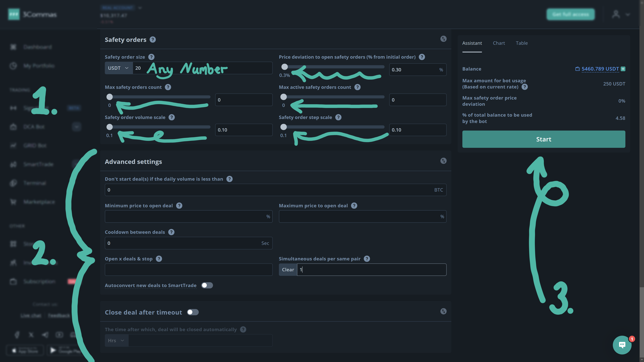Click help icon for Cooldown between deals
The width and height of the screenshot is (644, 362).
coord(171,232)
